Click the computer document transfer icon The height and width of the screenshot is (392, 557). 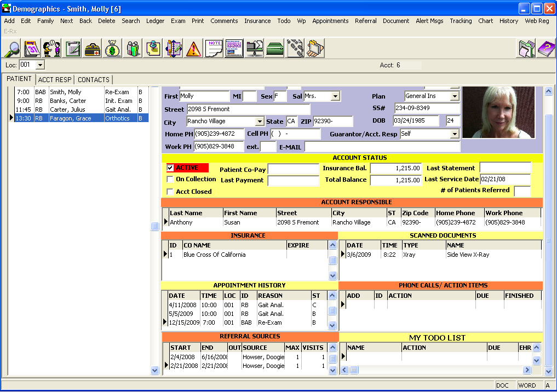[x=254, y=49]
